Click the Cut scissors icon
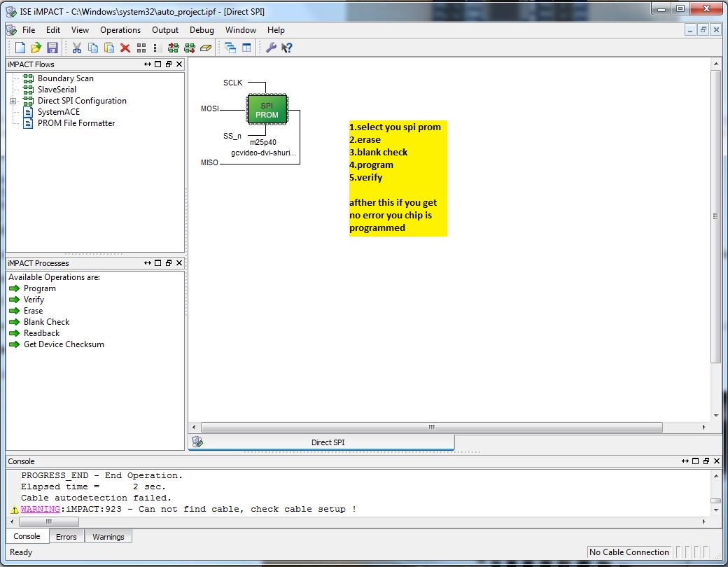Screen dimensions: 728x567 pyautogui.click(x=77, y=48)
